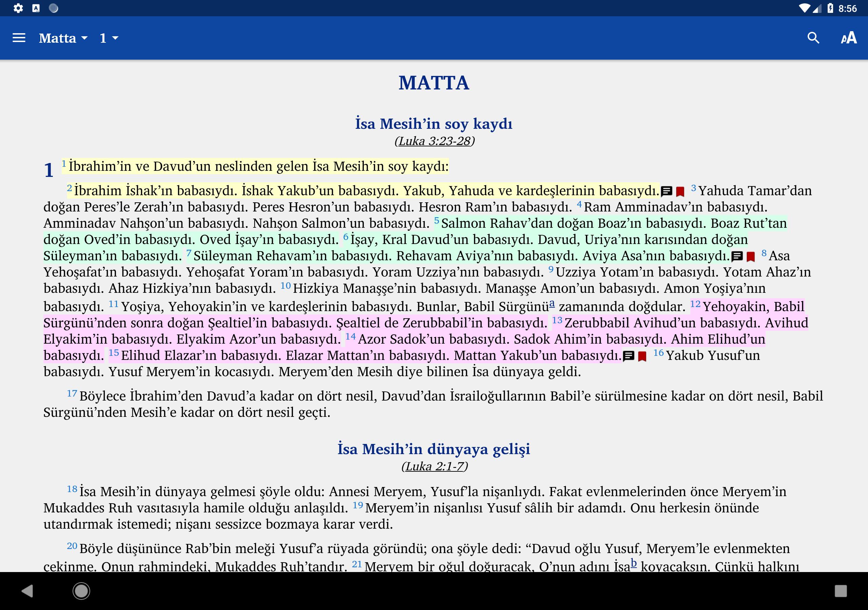Tap the heading İsa Mesih'in dünyaya gelişi
The image size is (868, 610).
(x=434, y=449)
